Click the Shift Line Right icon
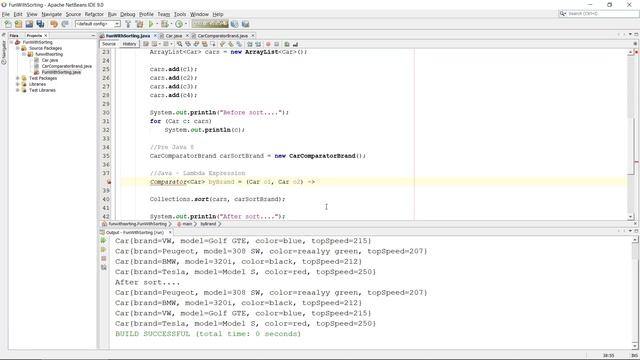This screenshot has width=640, height=360. pos(258,44)
